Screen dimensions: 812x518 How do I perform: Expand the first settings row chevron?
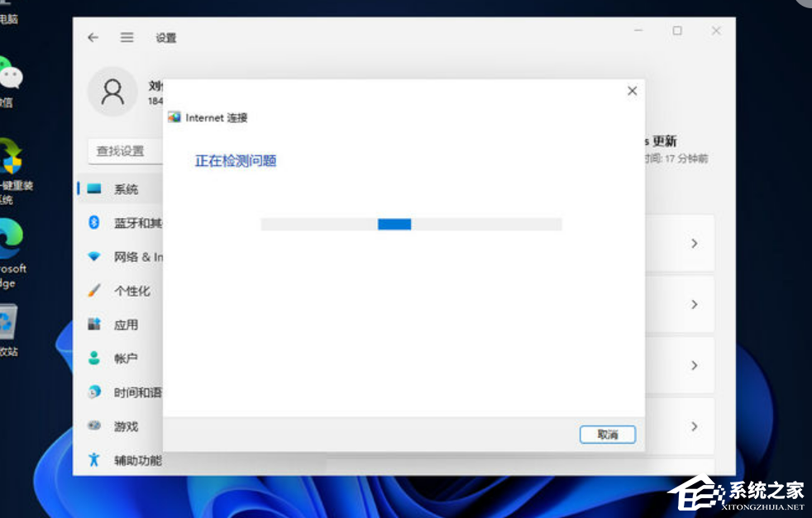tap(694, 244)
